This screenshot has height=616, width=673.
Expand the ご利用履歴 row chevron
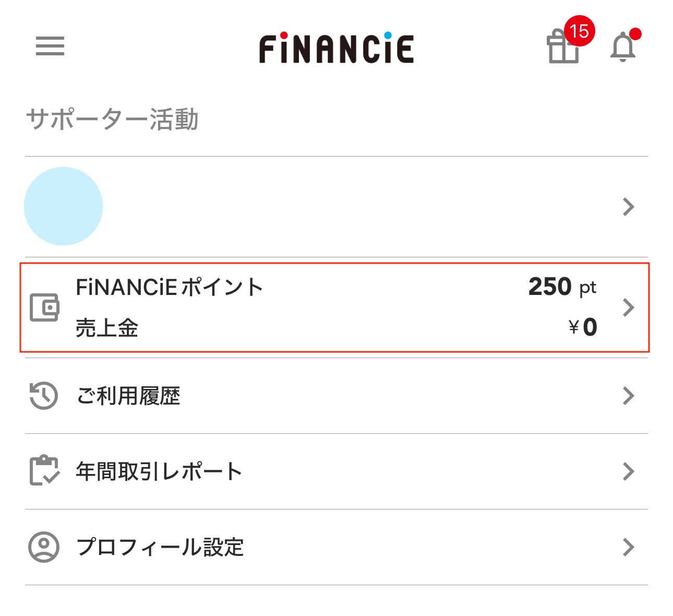click(x=629, y=396)
